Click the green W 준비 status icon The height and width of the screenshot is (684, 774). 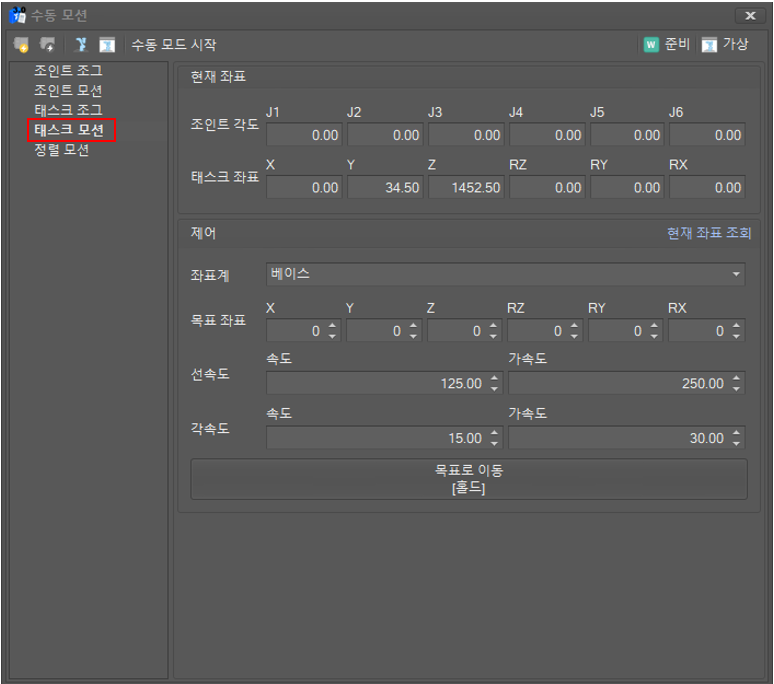coord(652,45)
